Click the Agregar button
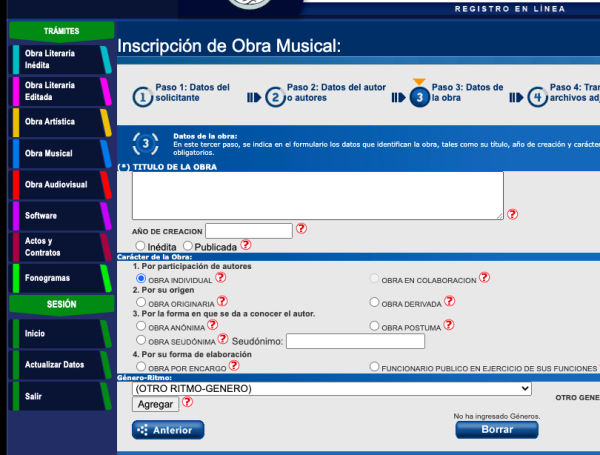 (155, 404)
